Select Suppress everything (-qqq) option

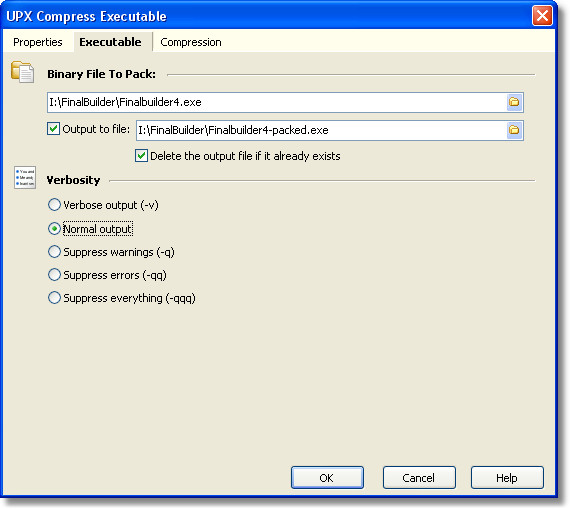coord(54,298)
